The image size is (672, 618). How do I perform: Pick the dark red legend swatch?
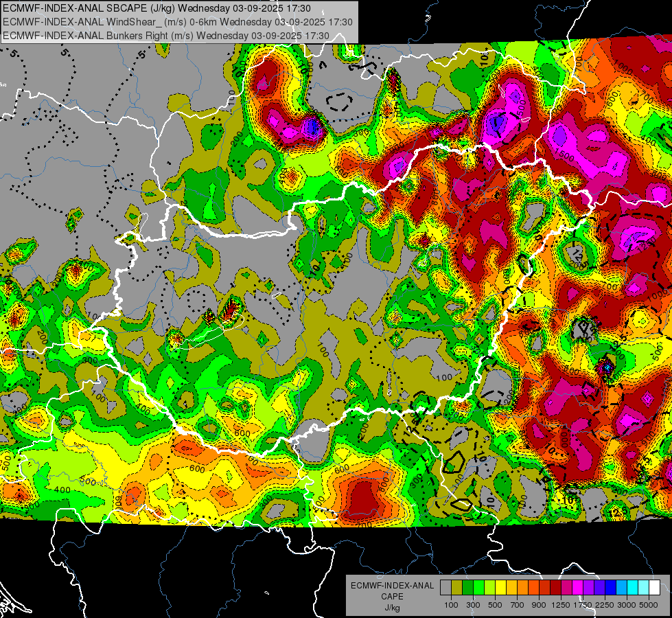click(555, 588)
